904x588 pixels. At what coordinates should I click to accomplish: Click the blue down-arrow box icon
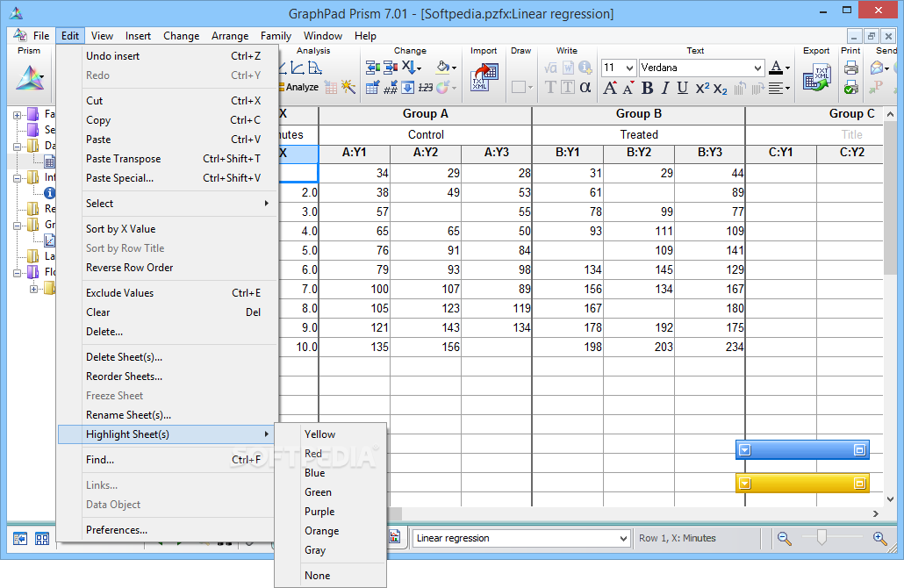[407, 87]
